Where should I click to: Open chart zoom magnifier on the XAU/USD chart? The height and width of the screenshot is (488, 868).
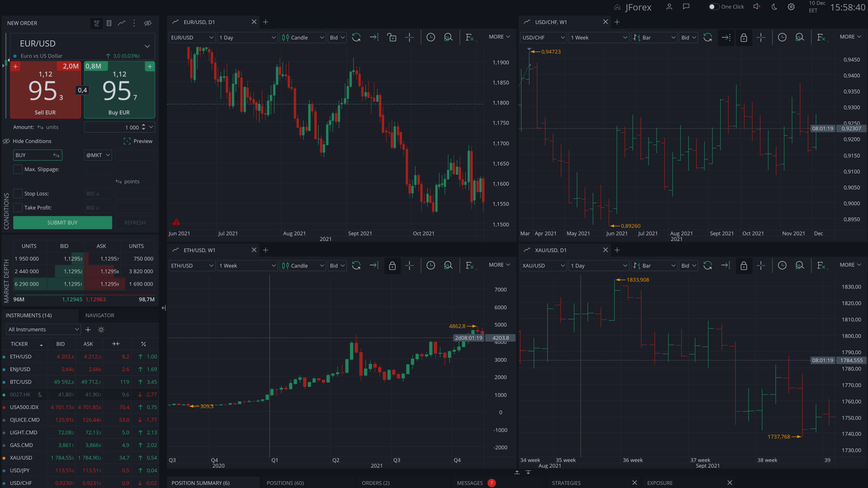point(800,266)
